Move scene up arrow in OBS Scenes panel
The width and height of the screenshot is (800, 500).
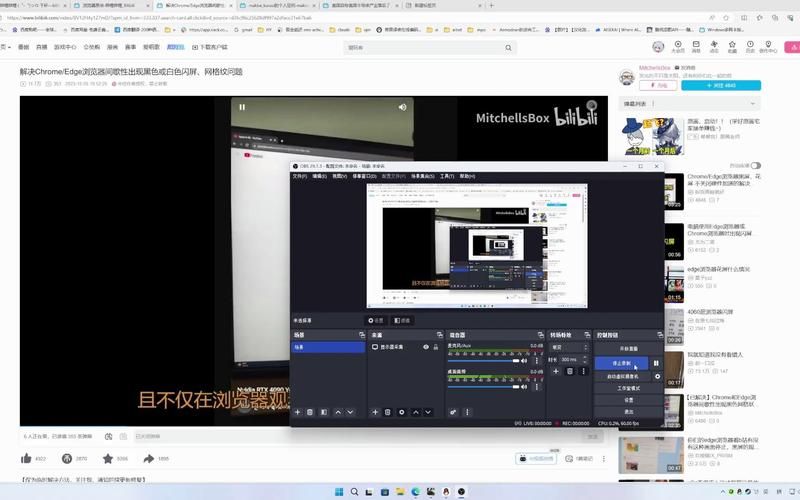pyautogui.click(x=338, y=412)
